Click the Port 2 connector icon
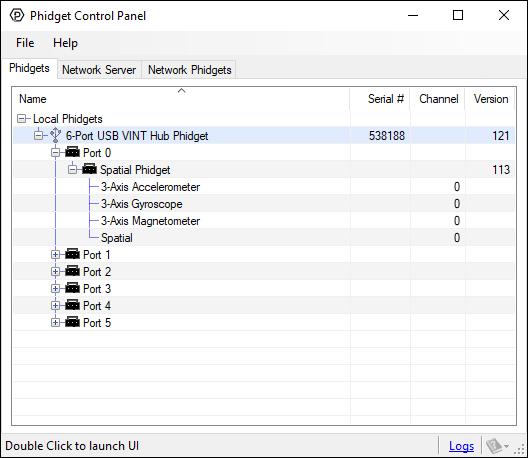Screen dimensions: 528x458 (72, 271)
